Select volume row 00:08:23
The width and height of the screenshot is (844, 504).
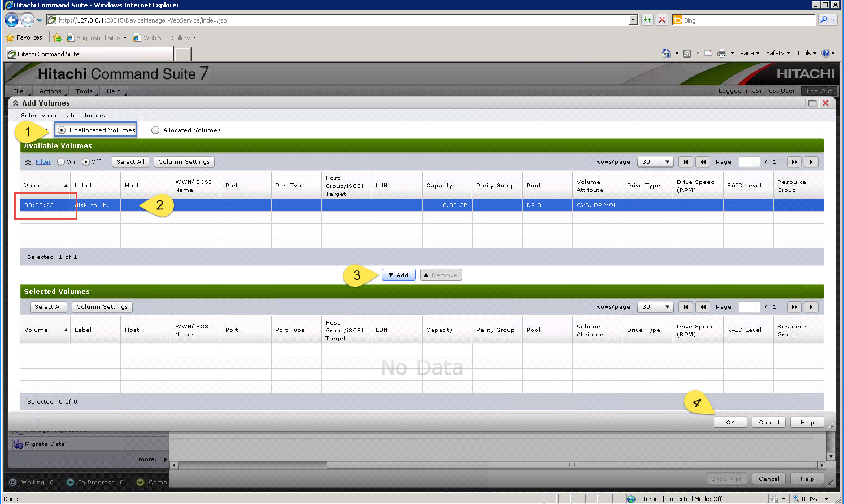coord(421,205)
